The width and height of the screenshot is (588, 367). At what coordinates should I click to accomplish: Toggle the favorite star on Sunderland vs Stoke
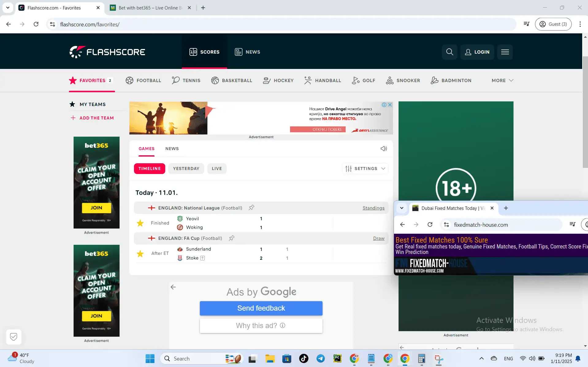[x=140, y=253]
